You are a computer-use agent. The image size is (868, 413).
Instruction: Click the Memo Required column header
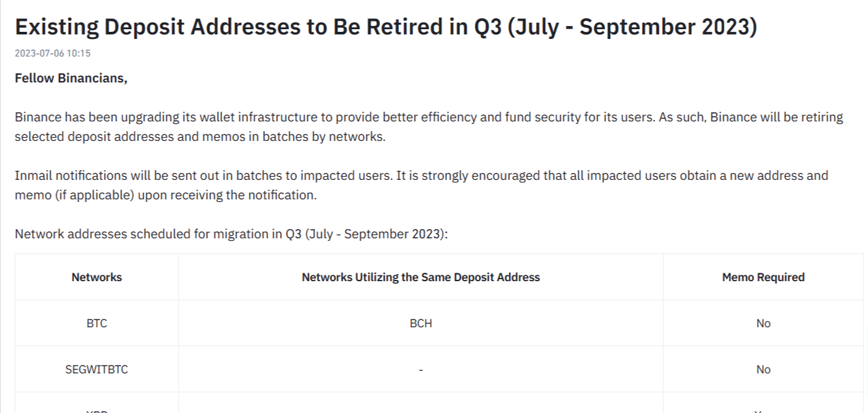pyautogui.click(x=763, y=277)
